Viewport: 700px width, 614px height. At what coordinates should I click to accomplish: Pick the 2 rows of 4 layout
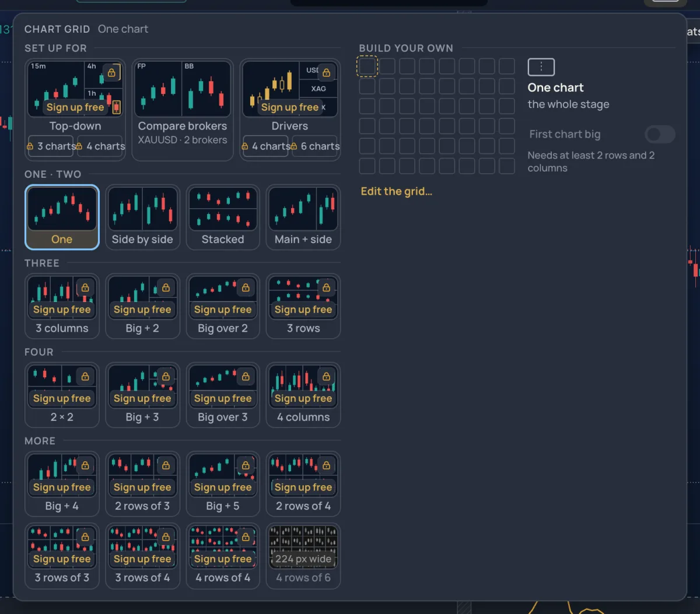pyautogui.click(x=303, y=484)
